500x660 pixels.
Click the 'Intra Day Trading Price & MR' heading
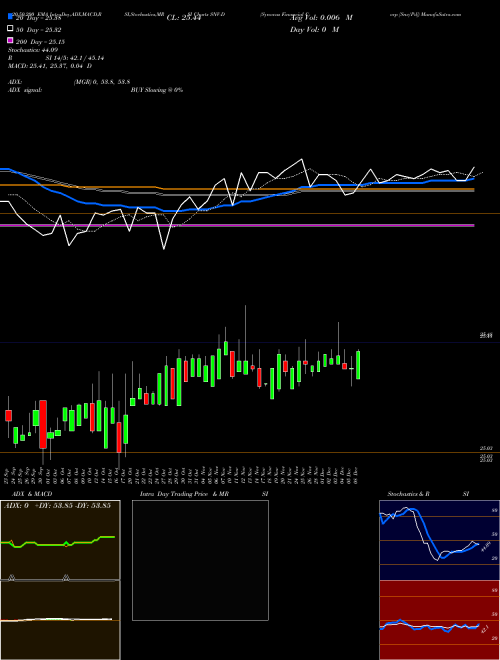(x=184, y=494)
